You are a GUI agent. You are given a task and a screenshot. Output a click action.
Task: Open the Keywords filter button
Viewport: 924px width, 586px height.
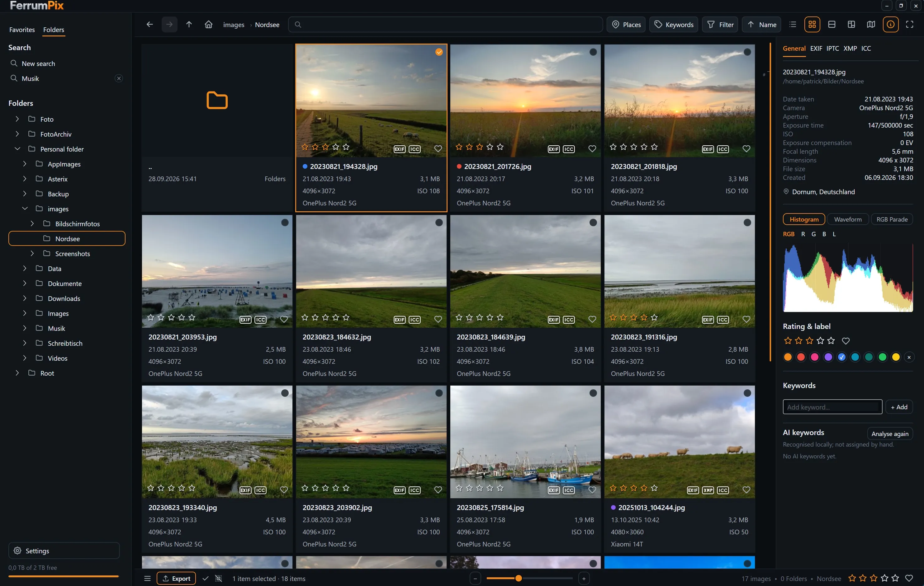point(673,25)
